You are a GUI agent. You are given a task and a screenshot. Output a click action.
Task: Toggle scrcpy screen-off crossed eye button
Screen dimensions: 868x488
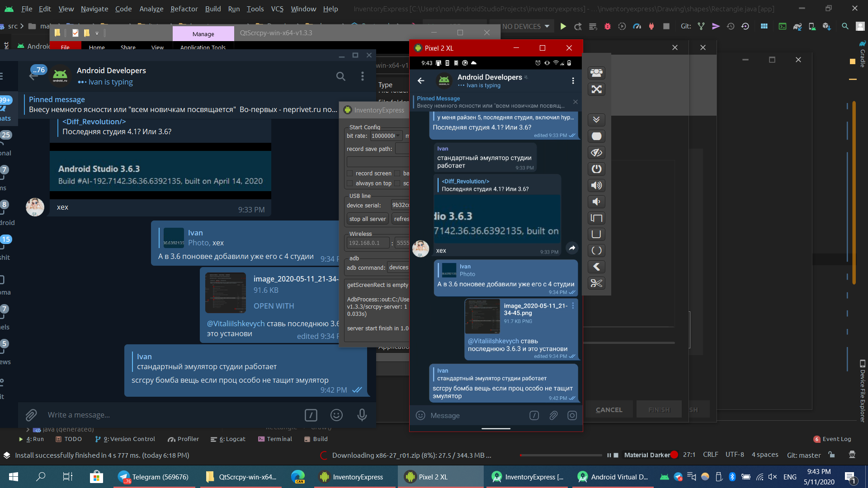pyautogui.click(x=596, y=153)
